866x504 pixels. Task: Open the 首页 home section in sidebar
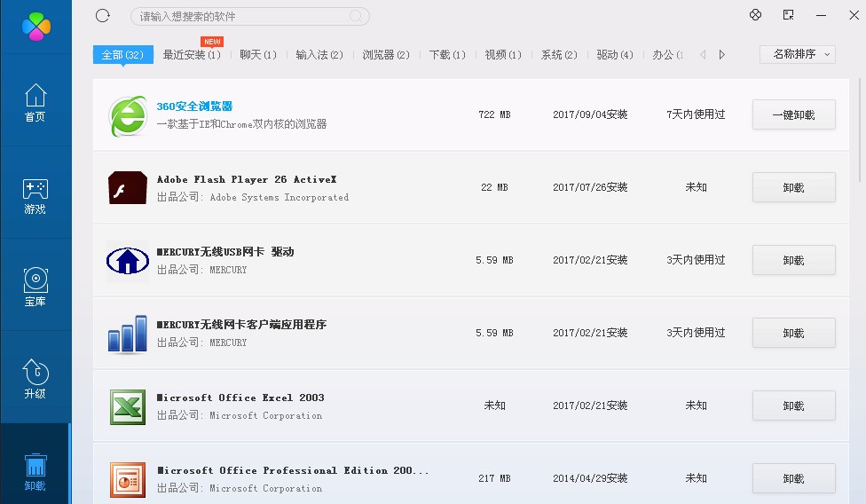(35, 103)
